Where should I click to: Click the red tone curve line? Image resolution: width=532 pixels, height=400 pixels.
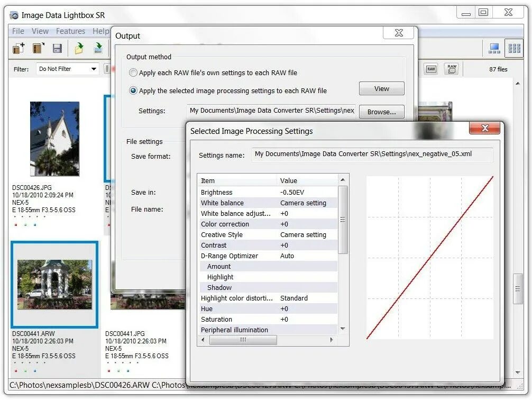click(x=430, y=257)
